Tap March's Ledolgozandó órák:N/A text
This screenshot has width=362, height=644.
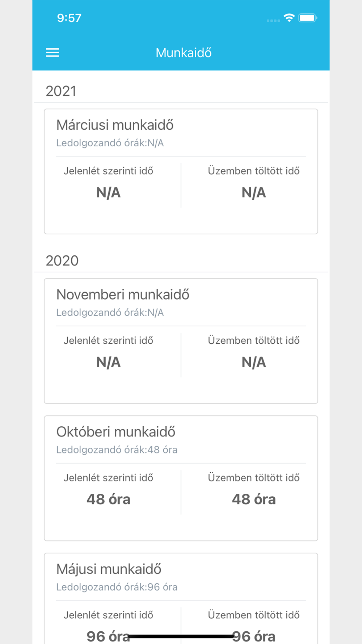110,143
